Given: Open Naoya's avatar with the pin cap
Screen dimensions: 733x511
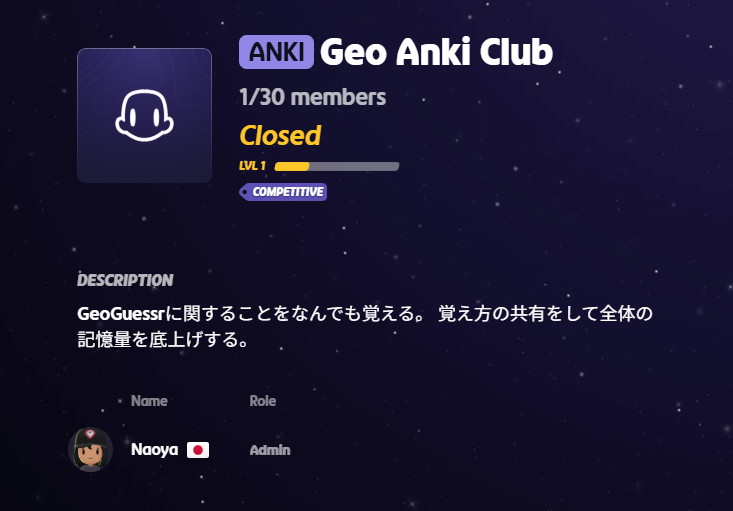Looking at the screenshot, I should click(x=90, y=450).
